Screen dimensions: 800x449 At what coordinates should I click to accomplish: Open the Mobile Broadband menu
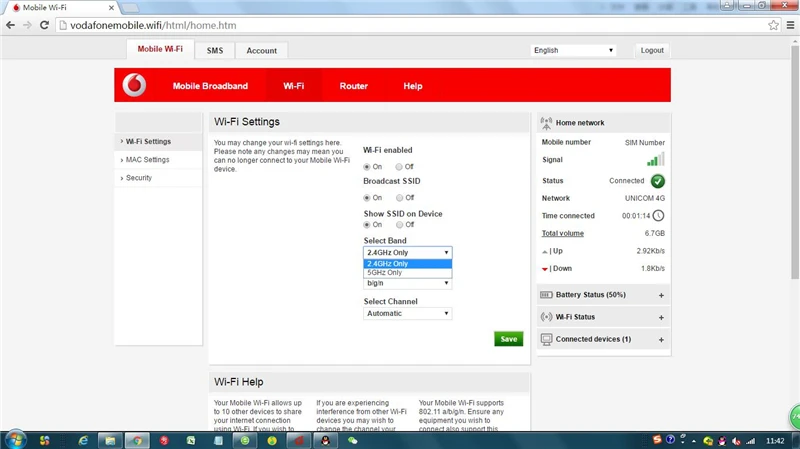pyautogui.click(x=210, y=86)
